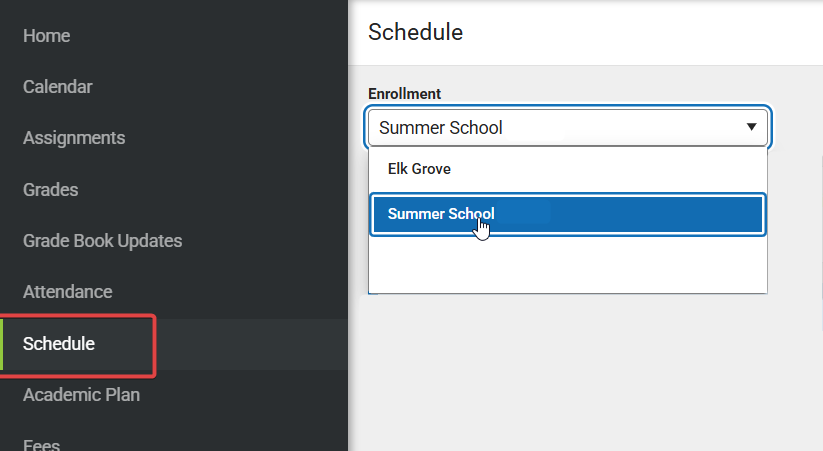The width and height of the screenshot is (823, 451).
Task: Click the Enrollment combo box showing Summer School
Action: tap(567, 127)
